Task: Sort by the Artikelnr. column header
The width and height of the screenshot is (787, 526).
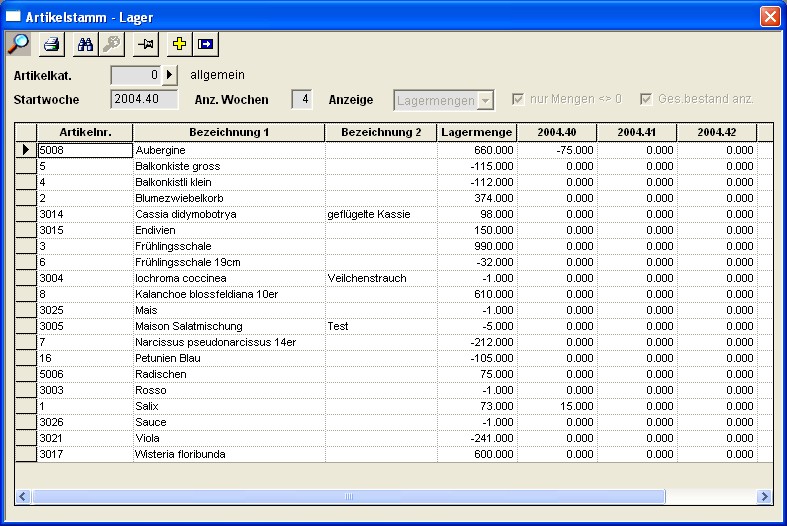Action: click(x=85, y=133)
